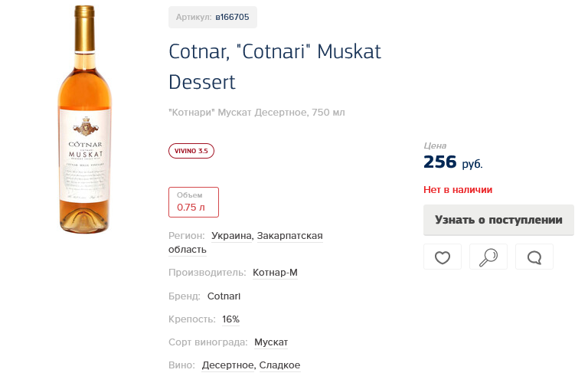Select the 0.75 л volume option
The image size is (588, 386).
coord(194,202)
